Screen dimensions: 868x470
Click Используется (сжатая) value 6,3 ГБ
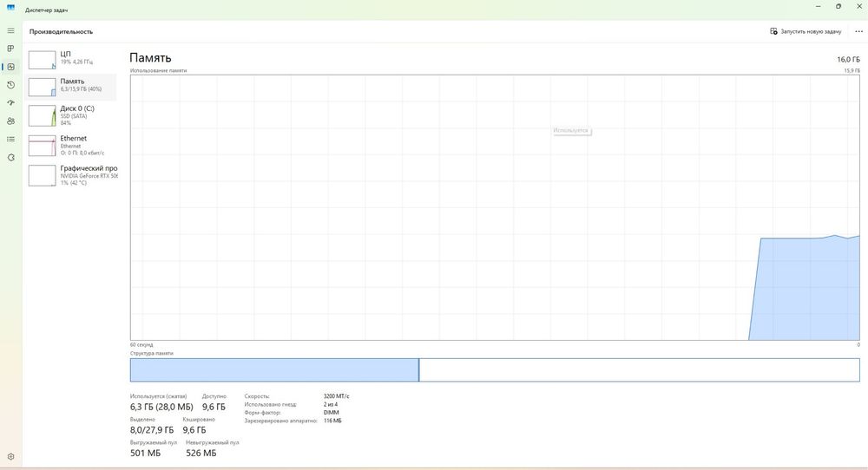tap(161, 407)
